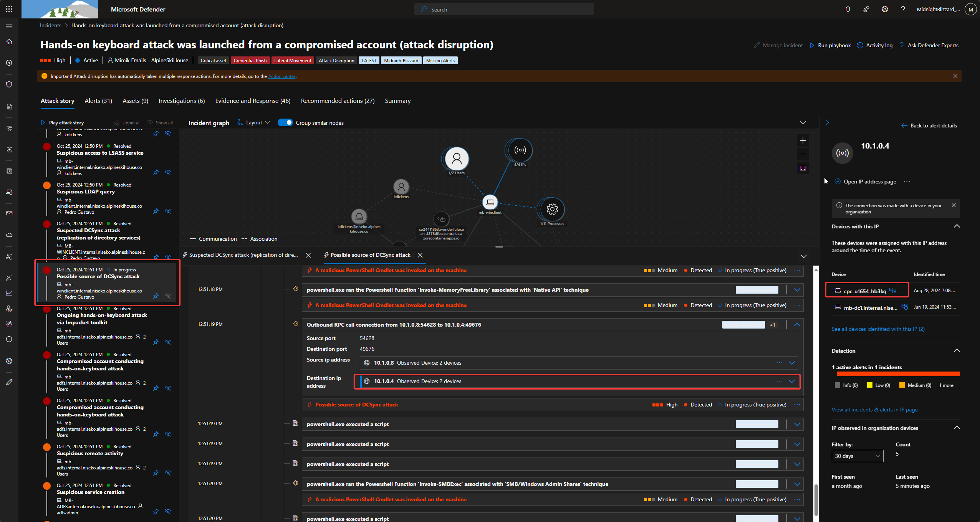Open Email & collaboration in the left navigation
Viewport: 980px width, 522px height.
point(9,213)
